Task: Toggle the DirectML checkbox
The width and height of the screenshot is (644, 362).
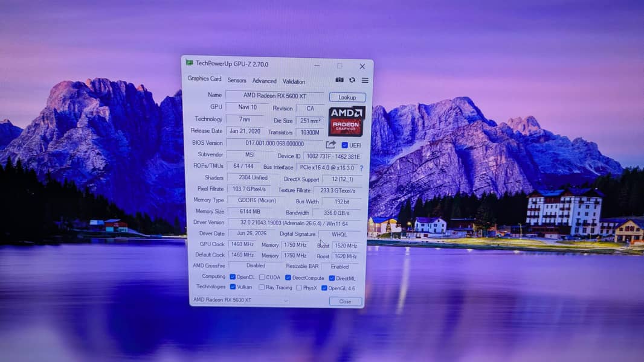Action: [x=332, y=278]
